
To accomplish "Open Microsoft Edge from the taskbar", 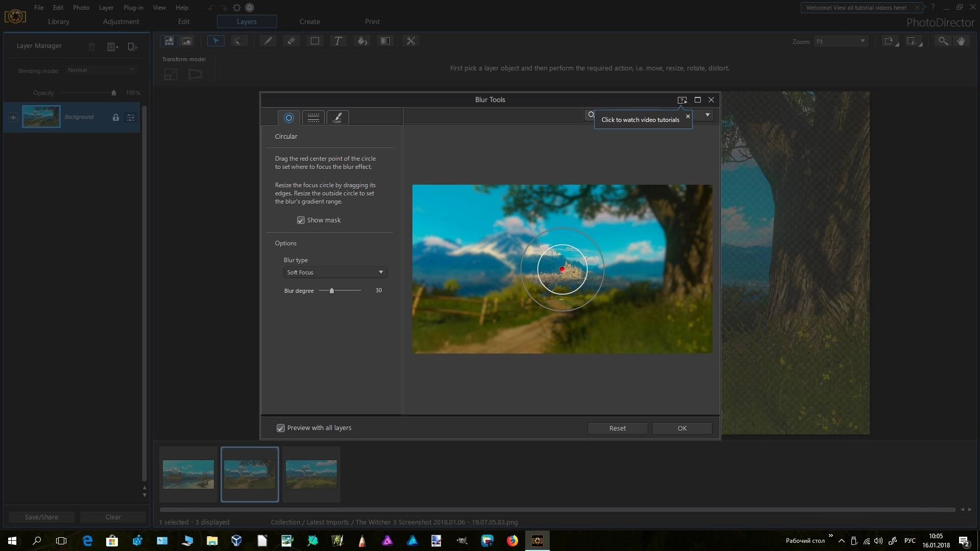I will pyautogui.click(x=87, y=541).
